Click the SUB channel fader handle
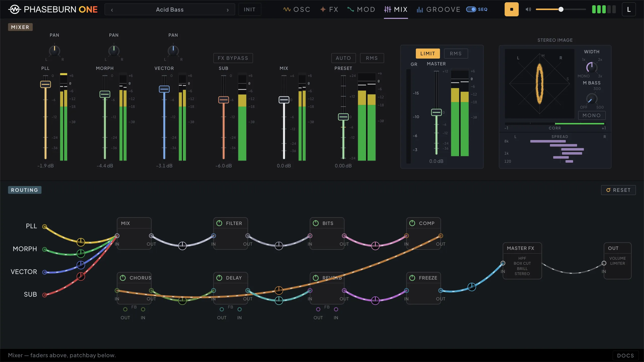The height and width of the screenshot is (362, 644). [224, 100]
